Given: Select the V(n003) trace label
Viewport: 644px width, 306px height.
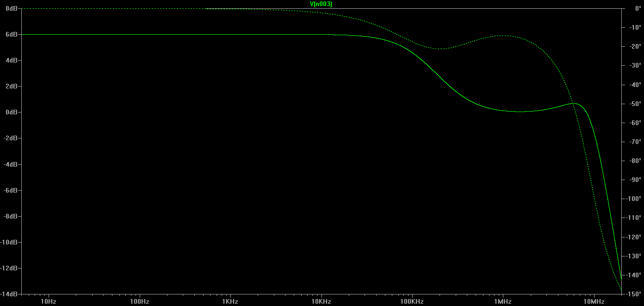Looking at the screenshot, I should pyautogui.click(x=321, y=4).
